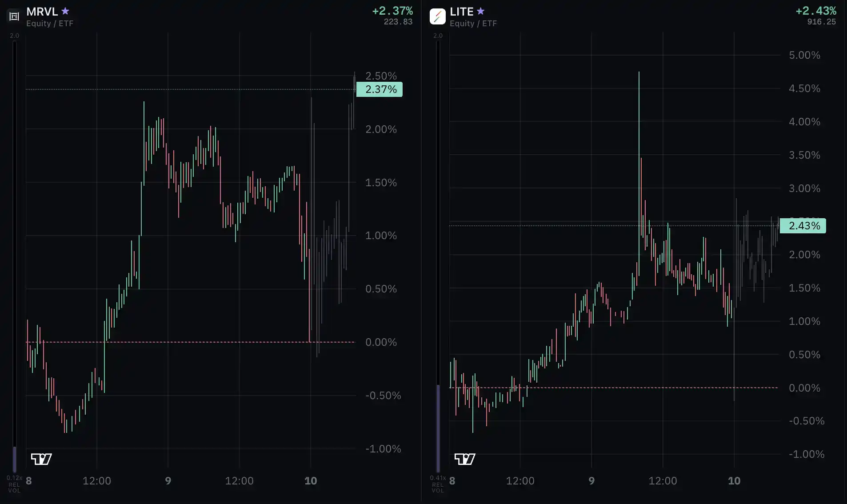Image resolution: width=847 pixels, height=504 pixels.
Task: Click the 0.12x REL VOL label
Action: coord(14,484)
